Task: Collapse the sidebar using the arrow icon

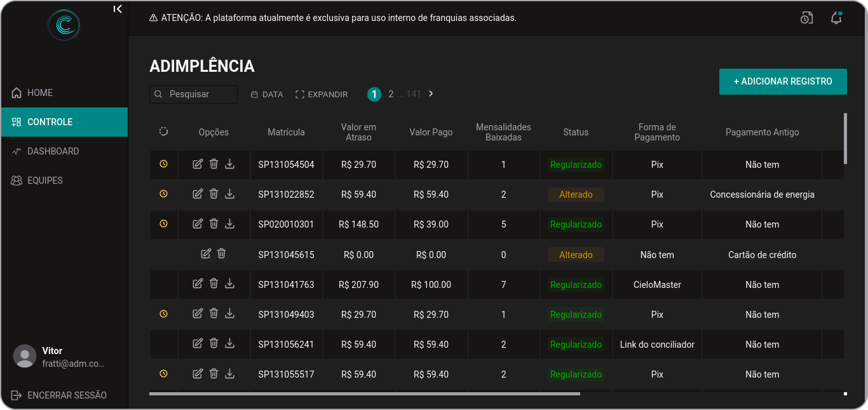Action: coord(118,9)
